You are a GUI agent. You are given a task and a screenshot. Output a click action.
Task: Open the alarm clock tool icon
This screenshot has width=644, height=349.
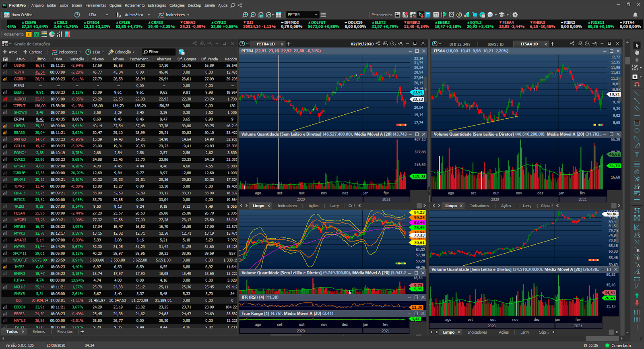coord(452,15)
